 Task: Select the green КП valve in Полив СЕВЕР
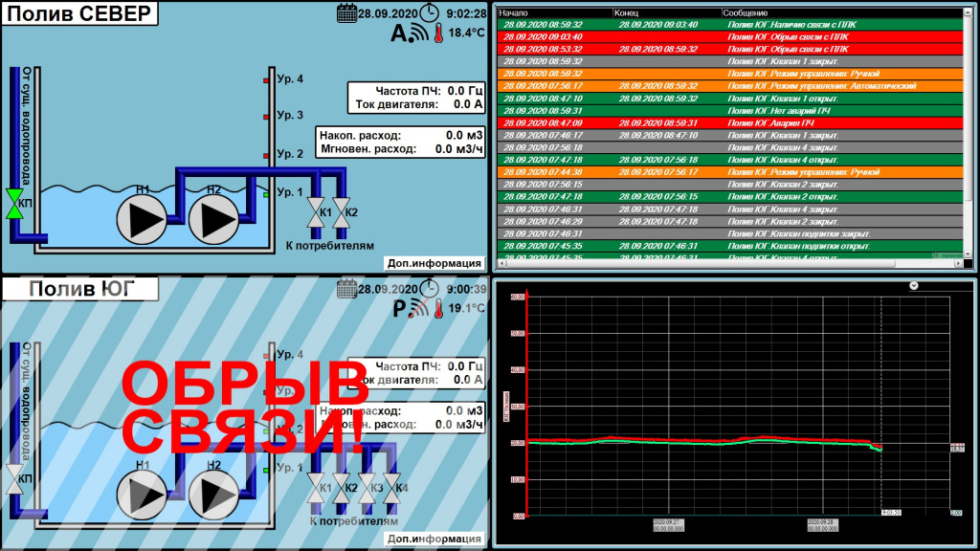click(14, 204)
